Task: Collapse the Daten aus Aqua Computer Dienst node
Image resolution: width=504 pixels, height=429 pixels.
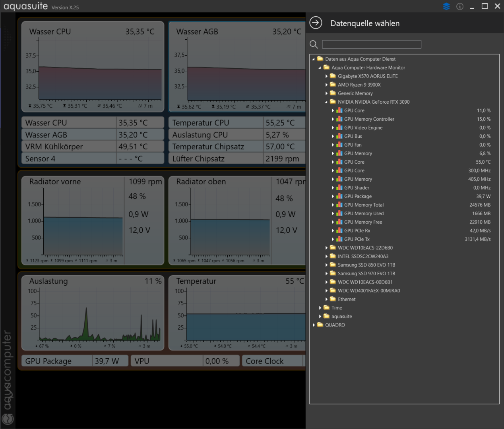Action: (x=314, y=59)
